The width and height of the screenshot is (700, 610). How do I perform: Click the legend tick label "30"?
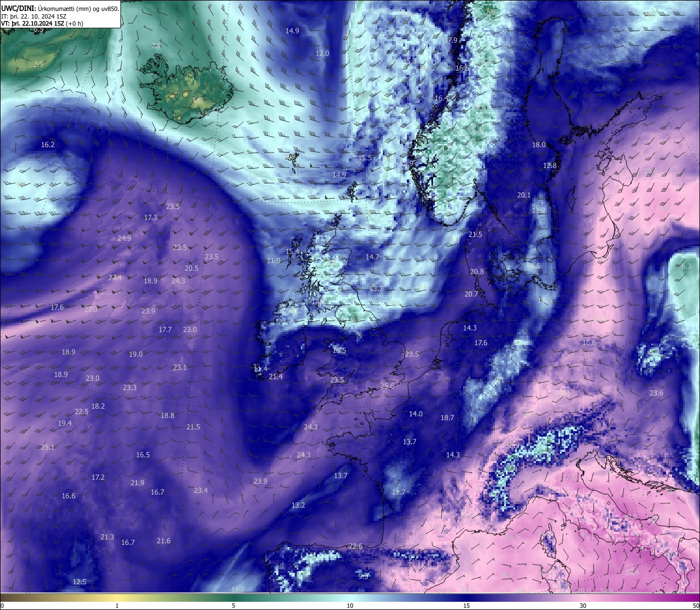pyautogui.click(x=583, y=606)
